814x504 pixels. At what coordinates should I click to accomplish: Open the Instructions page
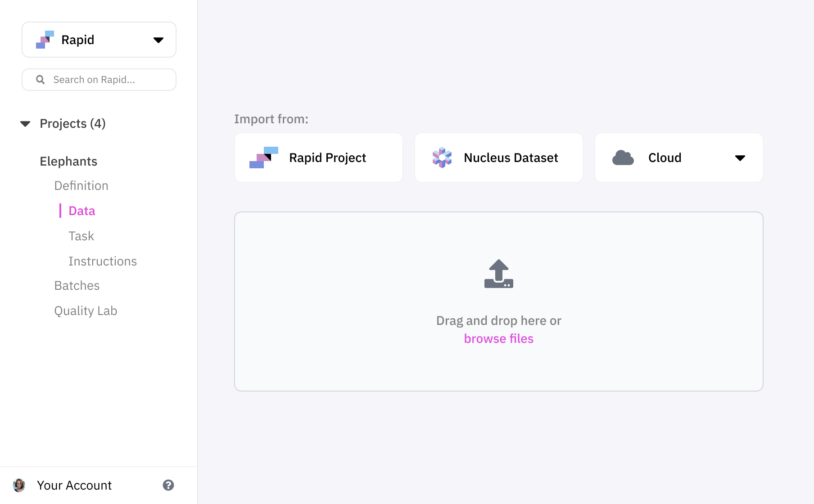(x=103, y=261)
